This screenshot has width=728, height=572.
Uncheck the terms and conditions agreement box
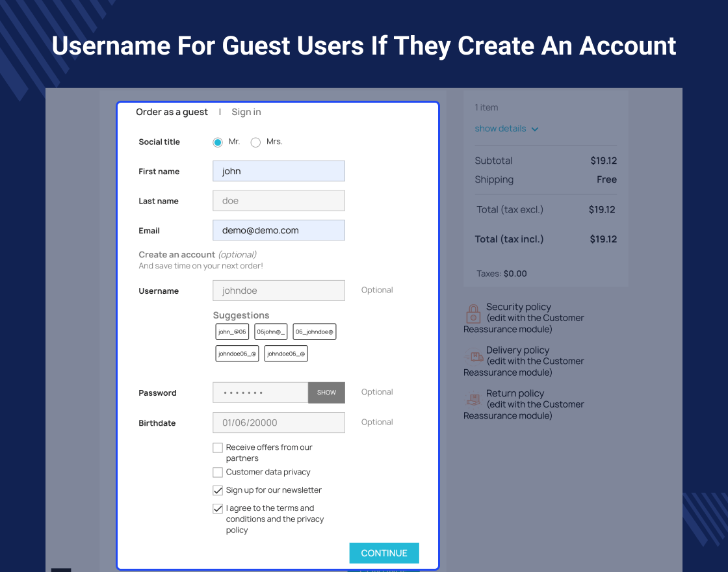(217, 508)
